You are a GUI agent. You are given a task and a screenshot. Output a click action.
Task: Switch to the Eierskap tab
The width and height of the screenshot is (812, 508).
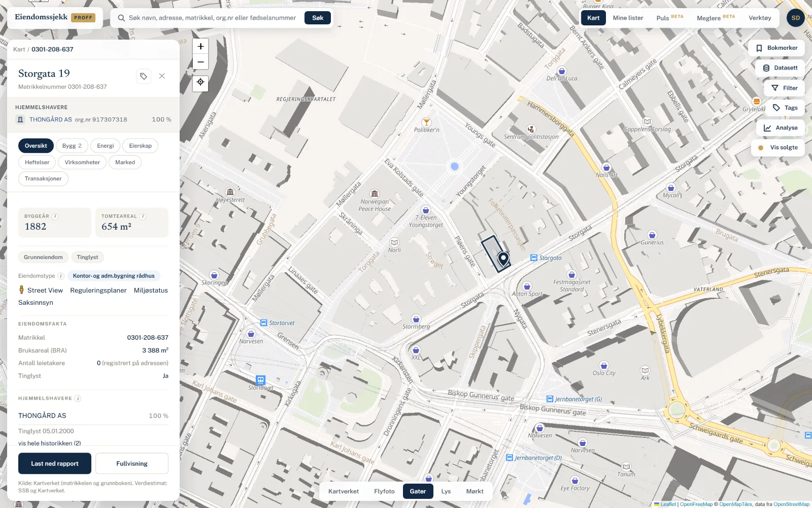(x=141, y=146)
